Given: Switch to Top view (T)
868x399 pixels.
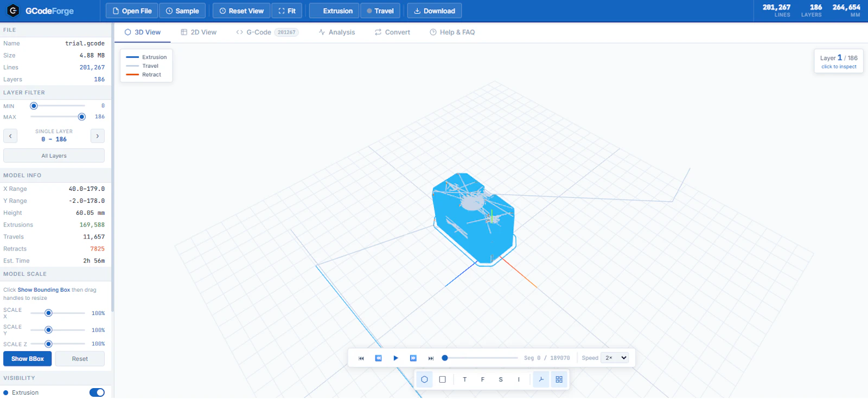Looking at the screenshot, I should 465,379.
